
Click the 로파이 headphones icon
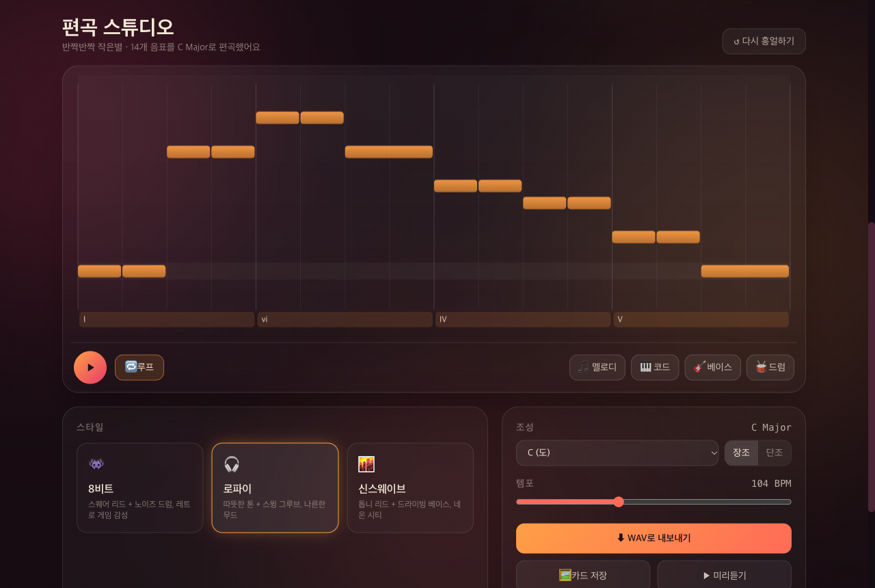[x=232, y=464]
